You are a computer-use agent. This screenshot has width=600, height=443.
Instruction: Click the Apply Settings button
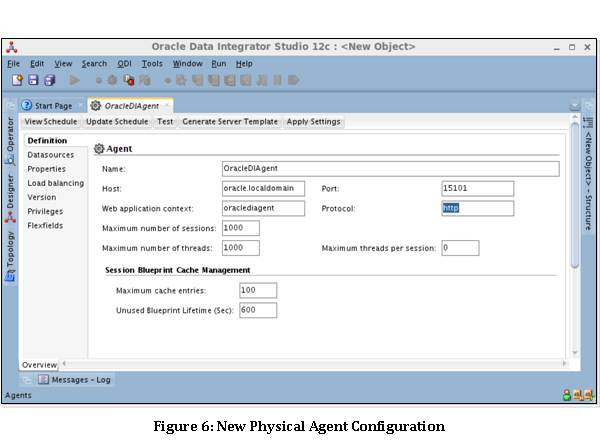click(x=313, y=122)
